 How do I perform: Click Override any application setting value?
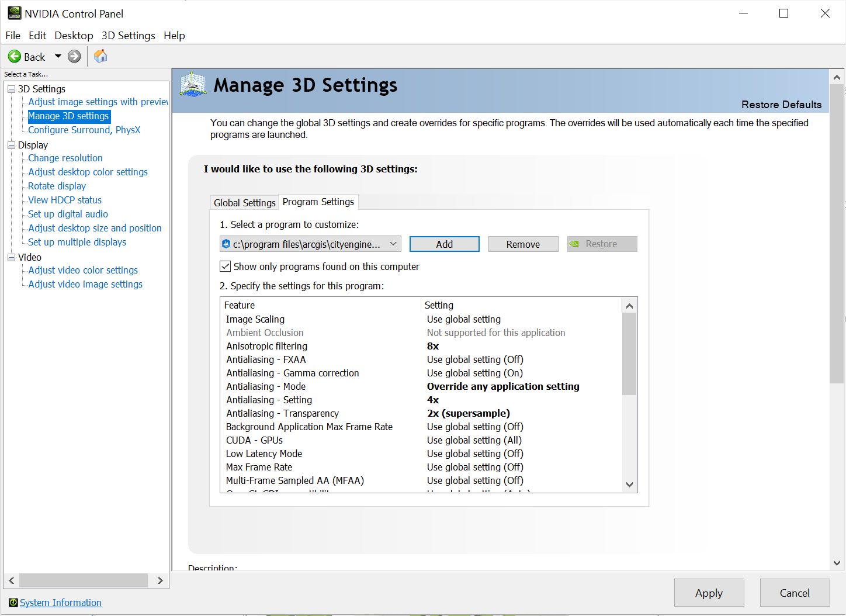[x=503, y=386]
